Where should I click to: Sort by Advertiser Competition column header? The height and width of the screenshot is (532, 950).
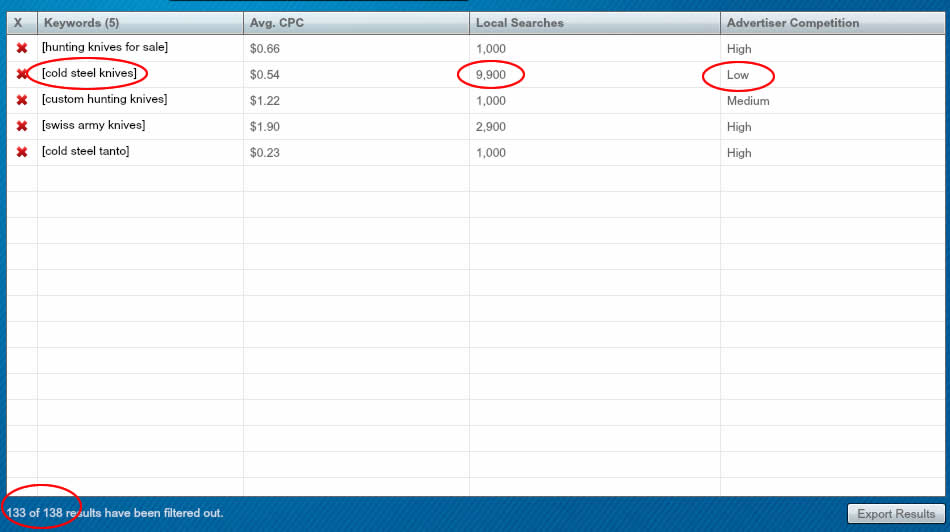tap(832, 23)
